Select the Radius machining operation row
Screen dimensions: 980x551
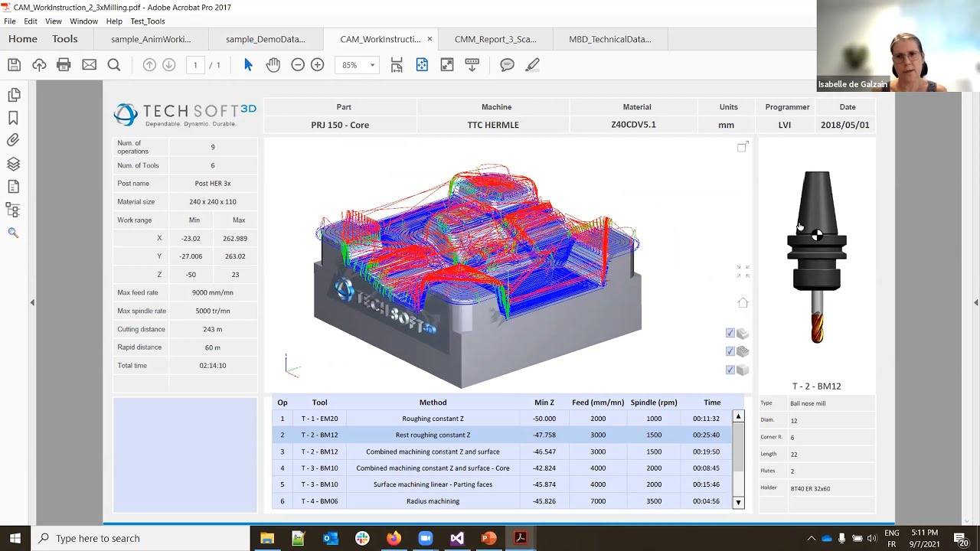(x=501, y=501)
